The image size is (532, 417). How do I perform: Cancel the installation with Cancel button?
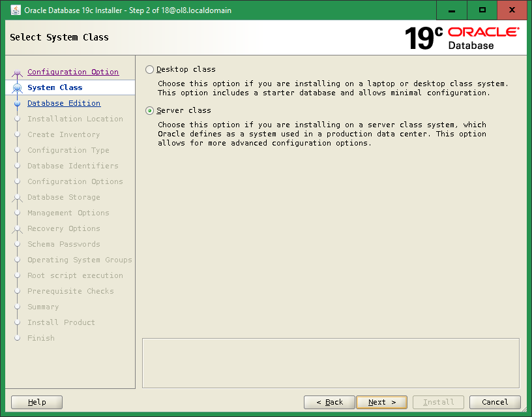point(495,402)
